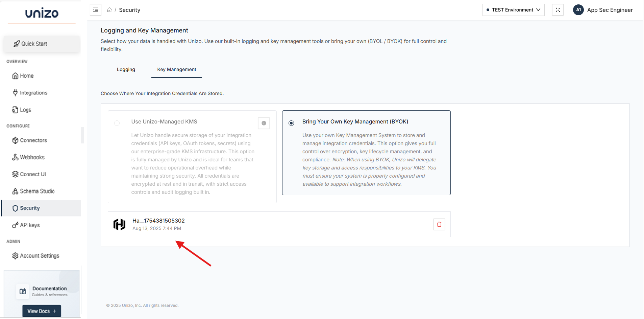Open Quick Start from sidebar
644x319 pixels.
coord(42,44)
